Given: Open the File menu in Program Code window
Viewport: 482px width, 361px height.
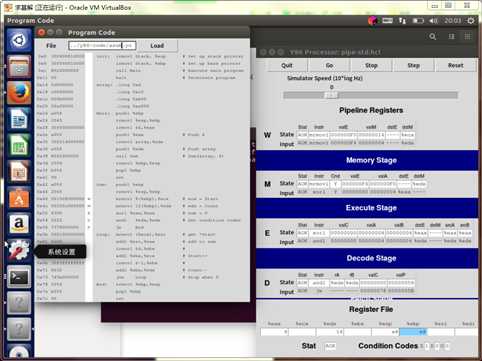Looking at the screenshot, I should 51,45.
